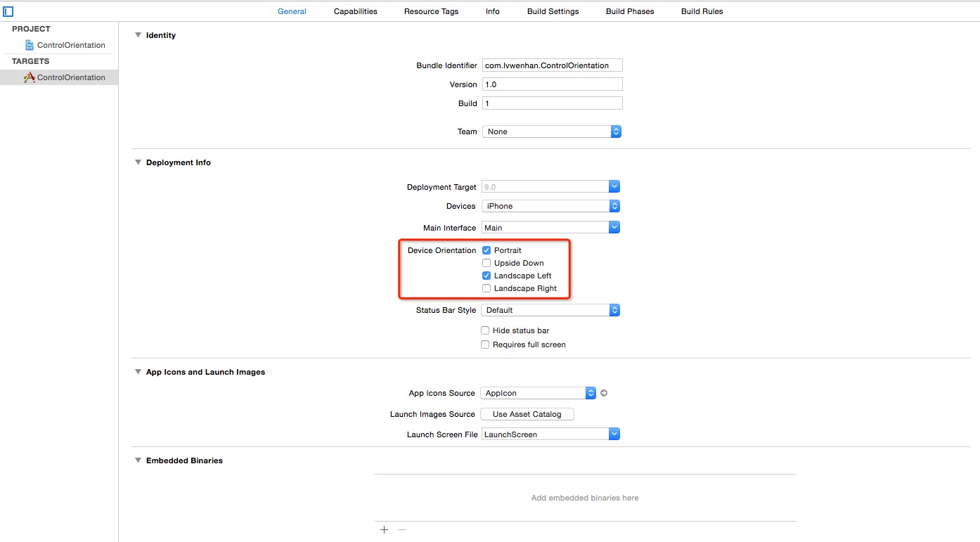
Task: Select the ControlOrientation target app icon
Action: 30,77
